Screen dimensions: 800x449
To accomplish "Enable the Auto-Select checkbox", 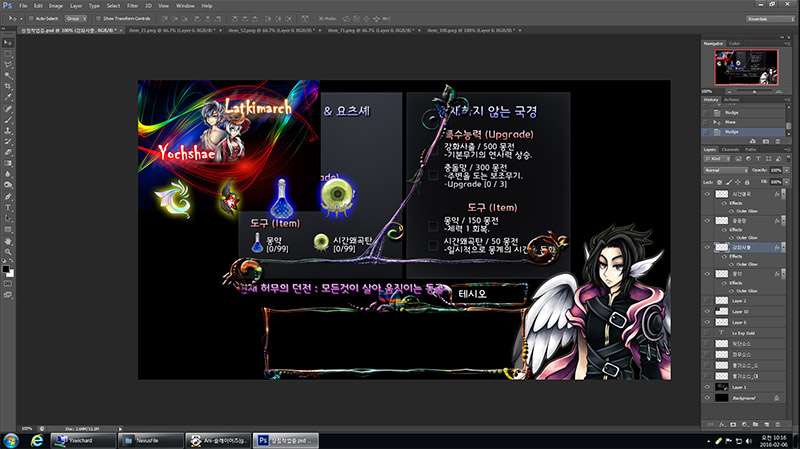I will (31, 19).
